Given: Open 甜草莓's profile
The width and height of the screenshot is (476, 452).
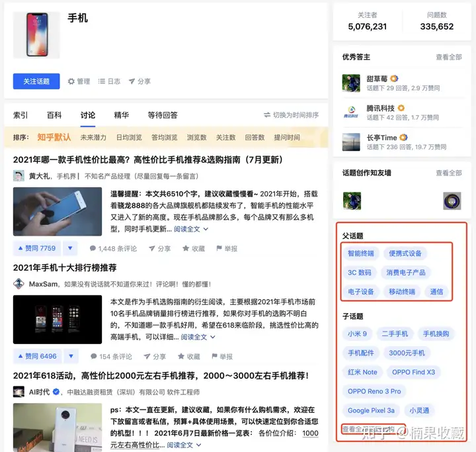Looking at the screenshot, I should 377,79.
